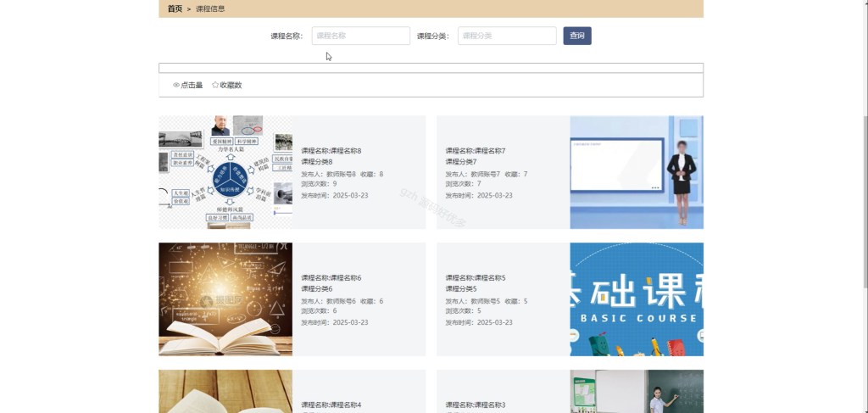Viewport: 868px width, 413px height.
Task: Open the 基础课程 Basic Course thumbnail
Action: pos(637,299)
